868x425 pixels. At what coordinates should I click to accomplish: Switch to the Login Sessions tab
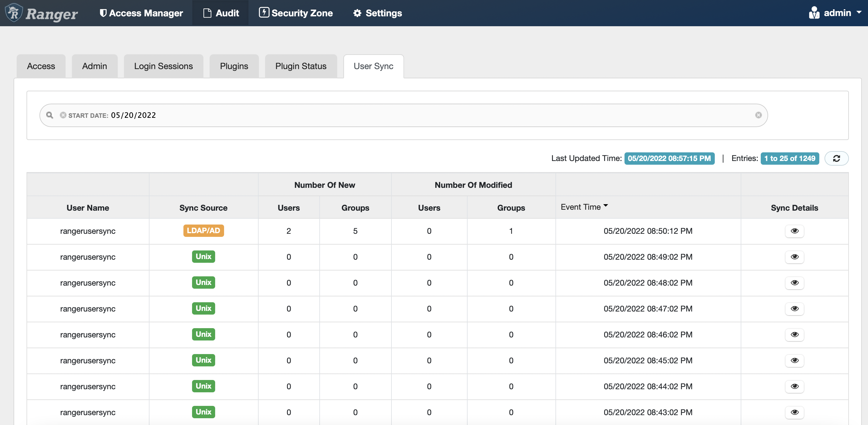pos(163,66)
